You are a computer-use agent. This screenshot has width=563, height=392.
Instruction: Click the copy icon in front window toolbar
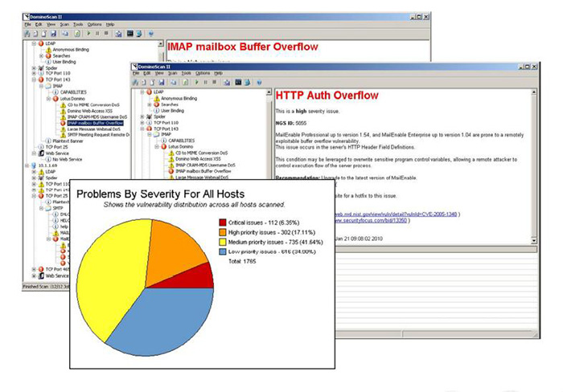click(173, 83)
